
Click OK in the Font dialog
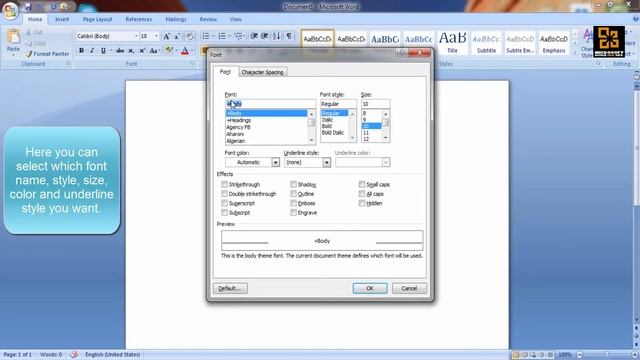(370, 288)
